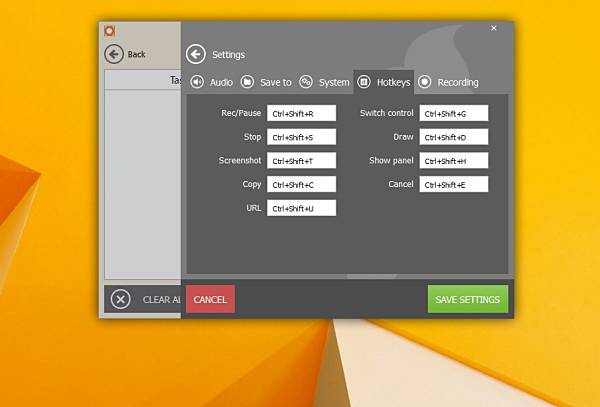
Task: Switch to the Save to tab
Action: (x=266, y=82)
